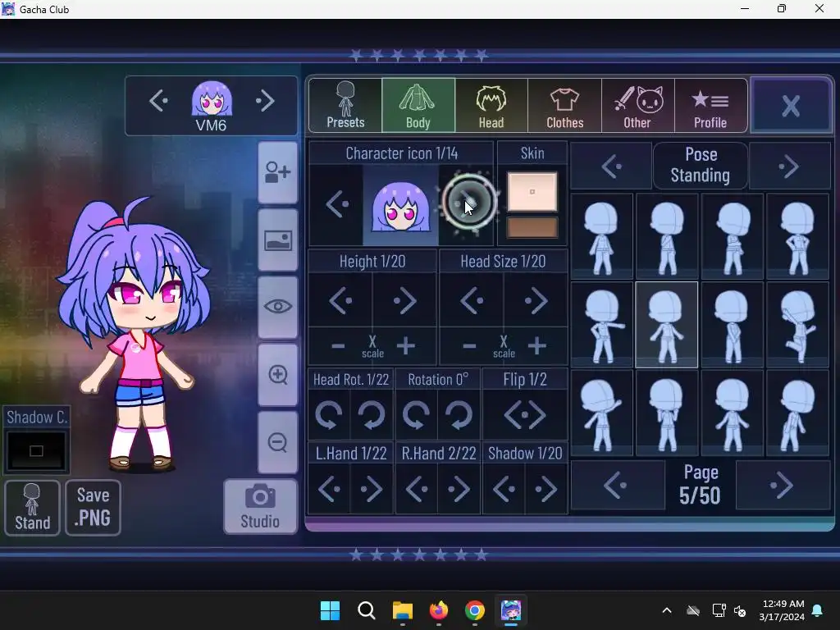Reset Height scale with X
The image size is (840, 630).
pos(372,346)
